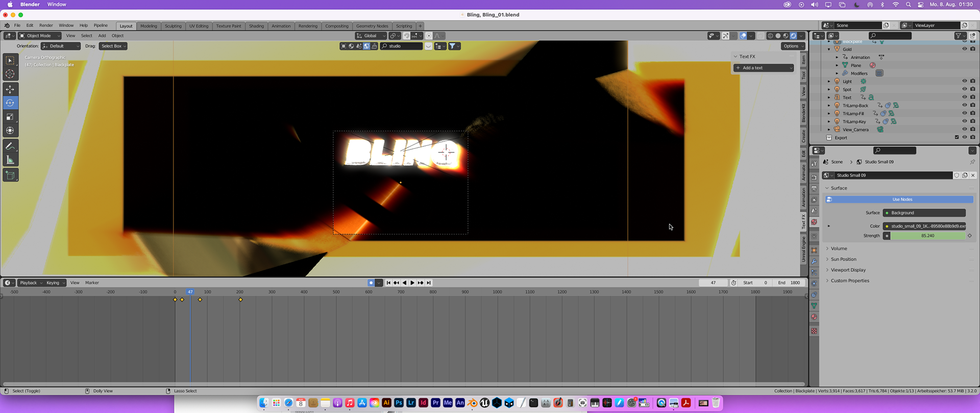Switch to the Shading workspace tab
The width and height of the screenshot is (980, 413).
(x=256, y=26)
